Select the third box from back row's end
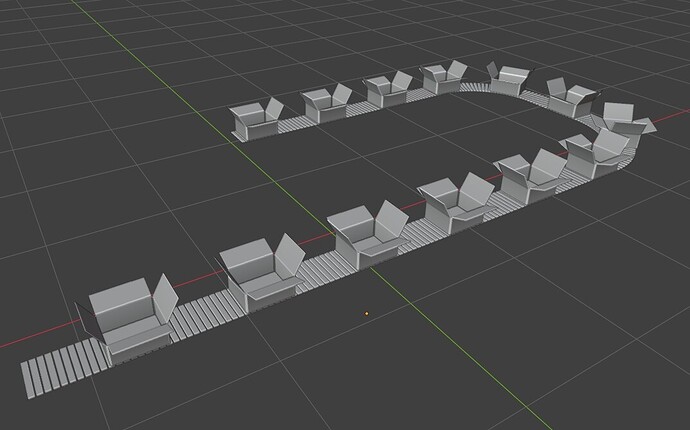The width and height of the screenshot is (690, 430). tap(387, 90)
